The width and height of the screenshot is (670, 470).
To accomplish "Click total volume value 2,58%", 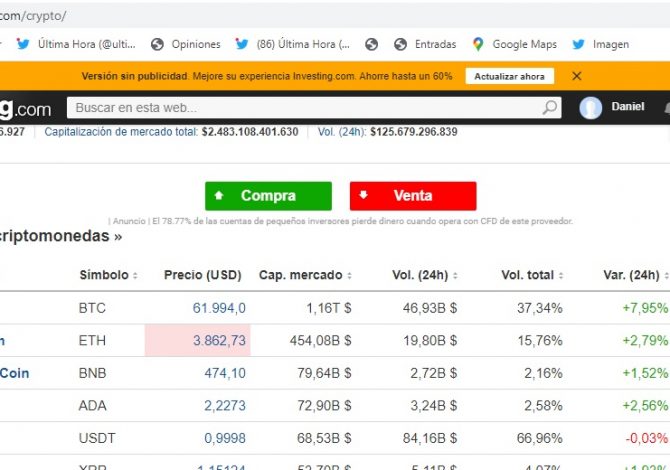I will [x=544, y=405].
